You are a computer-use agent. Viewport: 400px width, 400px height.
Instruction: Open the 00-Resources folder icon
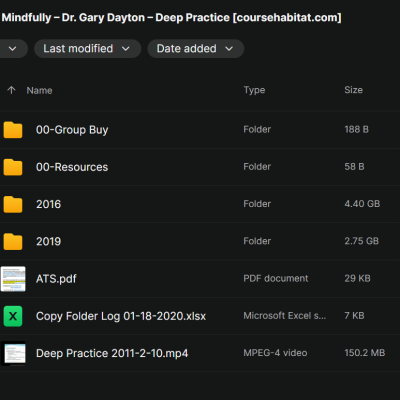click(13, 167)
